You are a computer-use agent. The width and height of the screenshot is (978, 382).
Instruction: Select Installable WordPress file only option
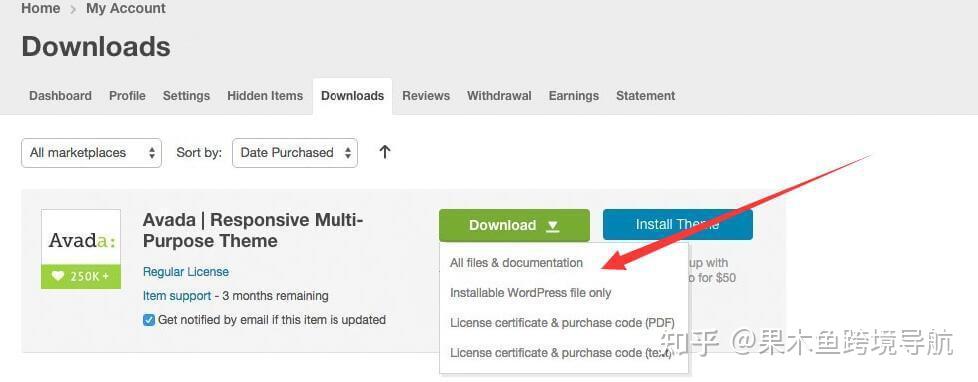coord(531,293)
